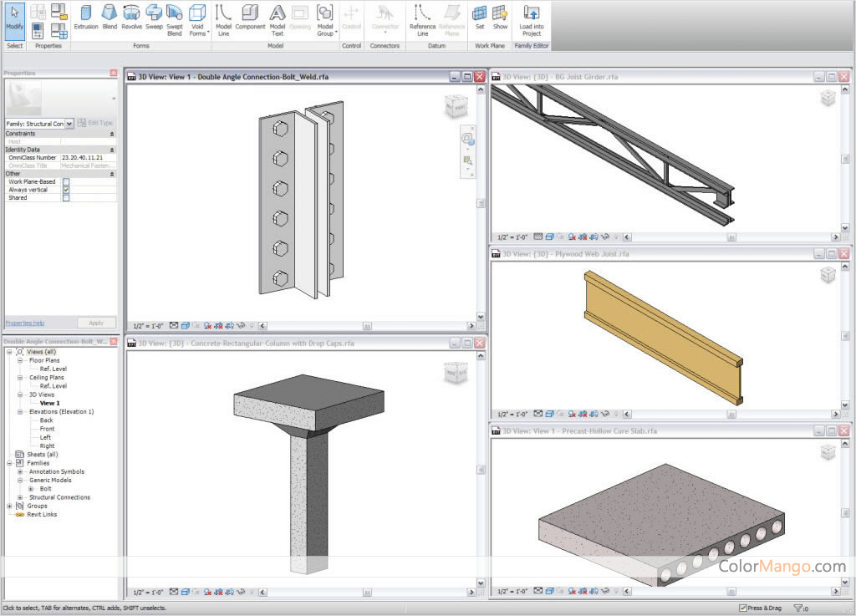The image size is (856, 616).
Task: Click the Model Line tool
Action: pyautogui.click(x=223, y=18)
